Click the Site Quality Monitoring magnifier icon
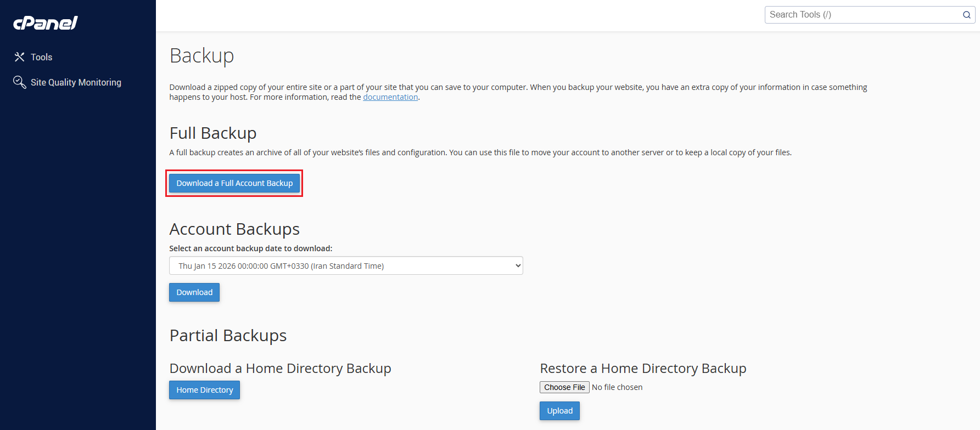 [x=19, y=82]
